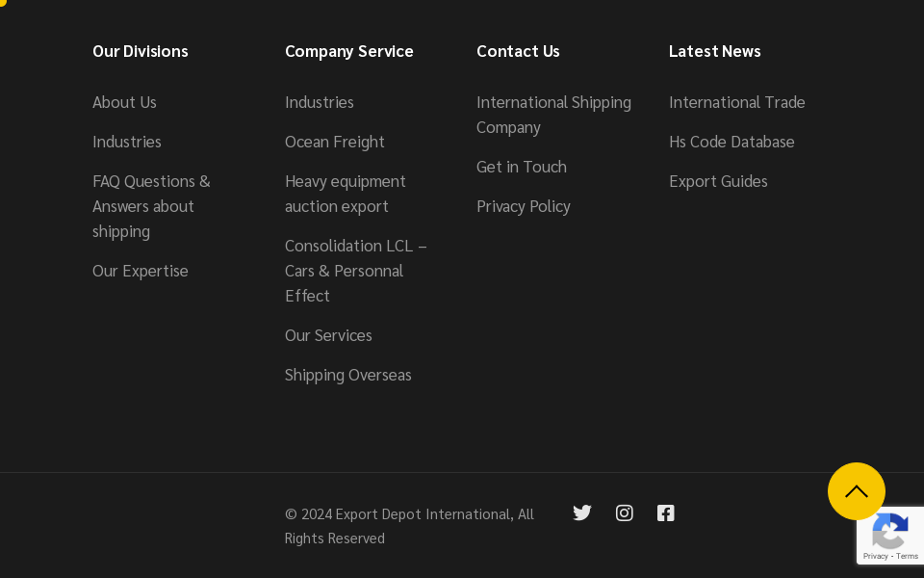Image resolution: width=924 pixels, height=578 pixels.
Task: Open Consolidation LCL Cars & Personnal Effect
Action: click(355, 270)
